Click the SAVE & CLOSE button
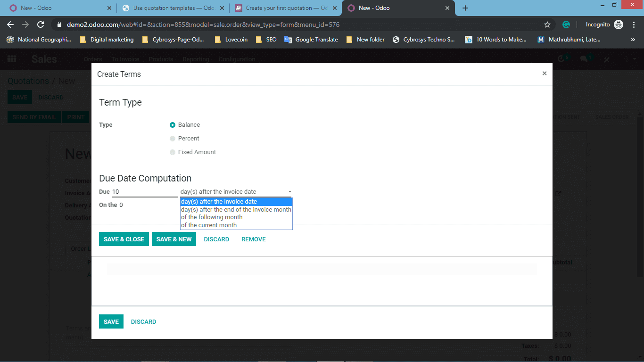Image resolution: width=644 pixels, height=362 pixels. click(124, 239)
